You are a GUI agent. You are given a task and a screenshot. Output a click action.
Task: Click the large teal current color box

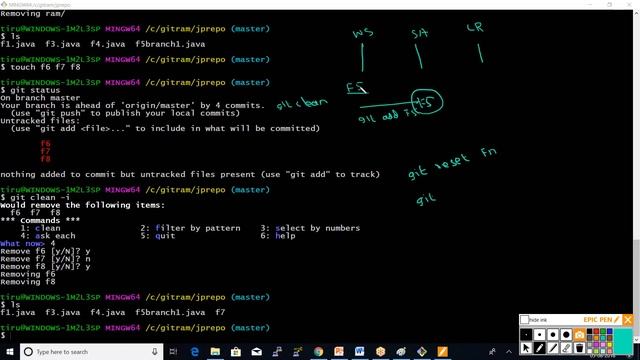[623, 341]
